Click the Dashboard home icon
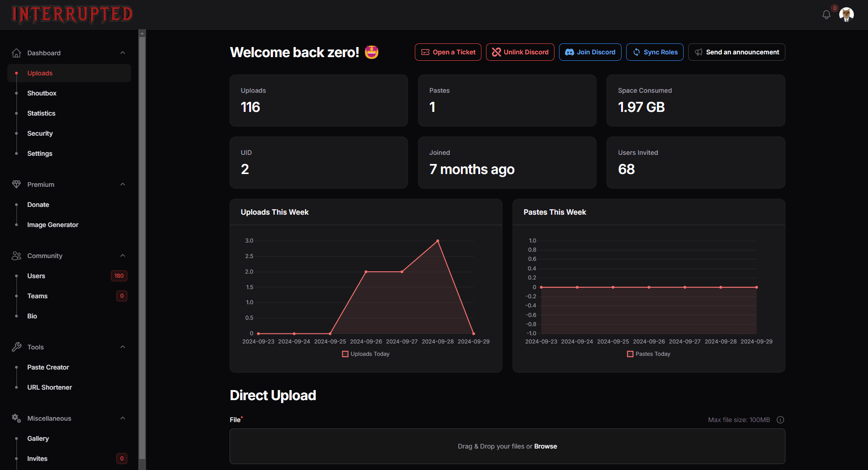Viewport: 868px width, 470px height. point(16,53)
